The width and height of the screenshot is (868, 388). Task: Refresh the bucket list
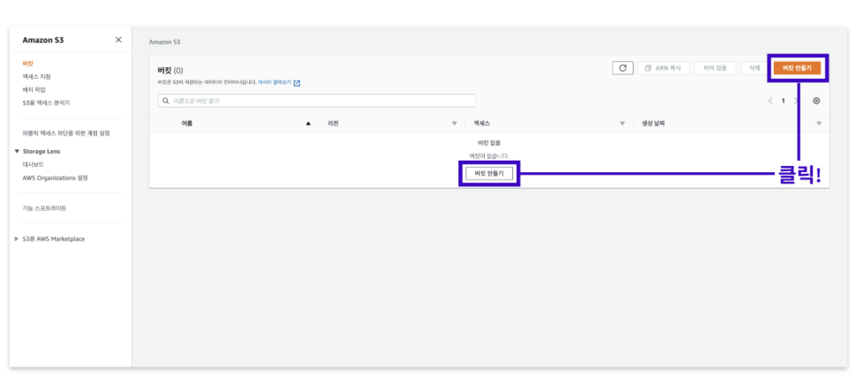(x=622, y=68)
